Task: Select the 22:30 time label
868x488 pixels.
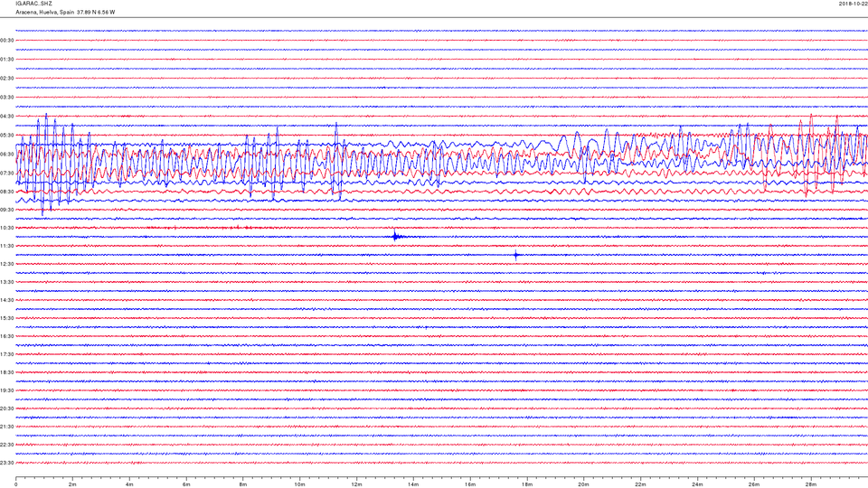Action: (x=7, y=445)
